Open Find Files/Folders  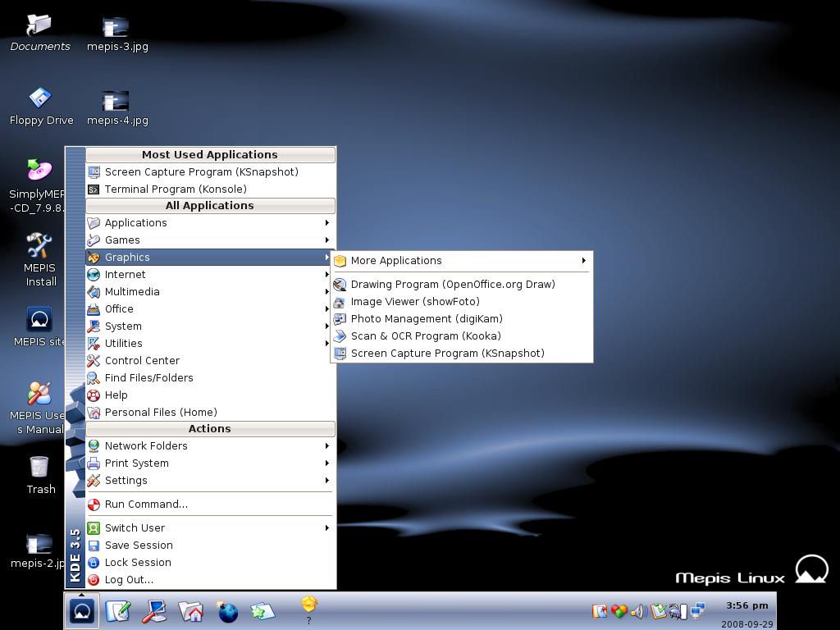tap(211, 377)
